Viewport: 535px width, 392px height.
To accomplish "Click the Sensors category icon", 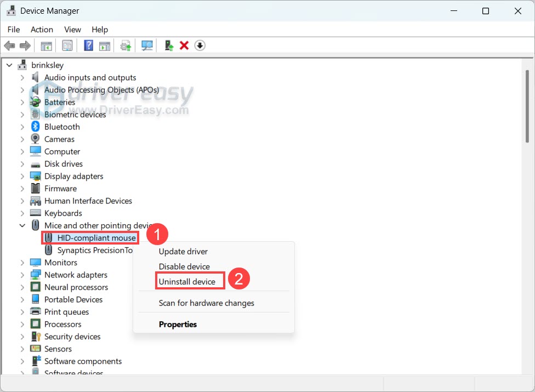I will pyautogui.click(x=36, y=348).
